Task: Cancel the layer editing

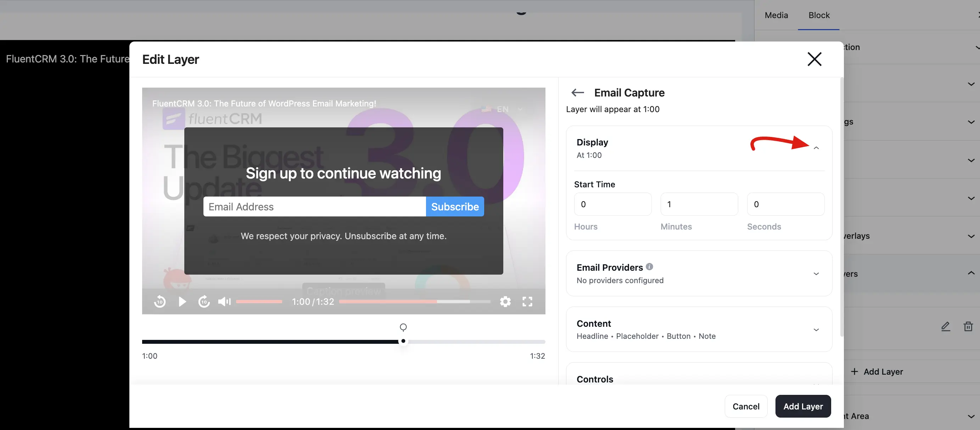Action: point(746,406)
